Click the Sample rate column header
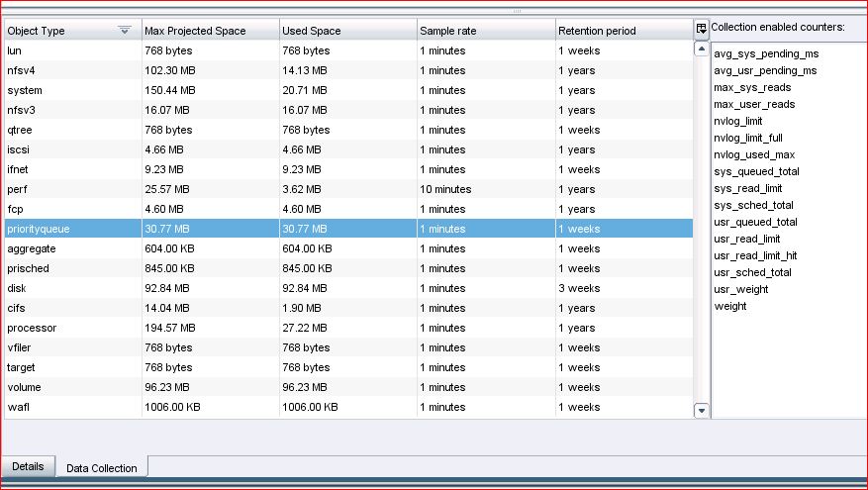The width and height of the screenshot is (868, 490). click(484, 31)
